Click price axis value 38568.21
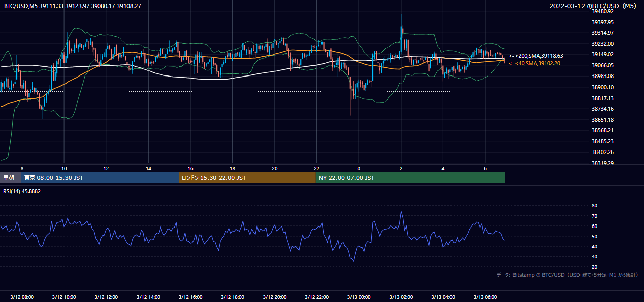Image resolution: width=644 pixels, height=302 pixels. pos(602,130)
